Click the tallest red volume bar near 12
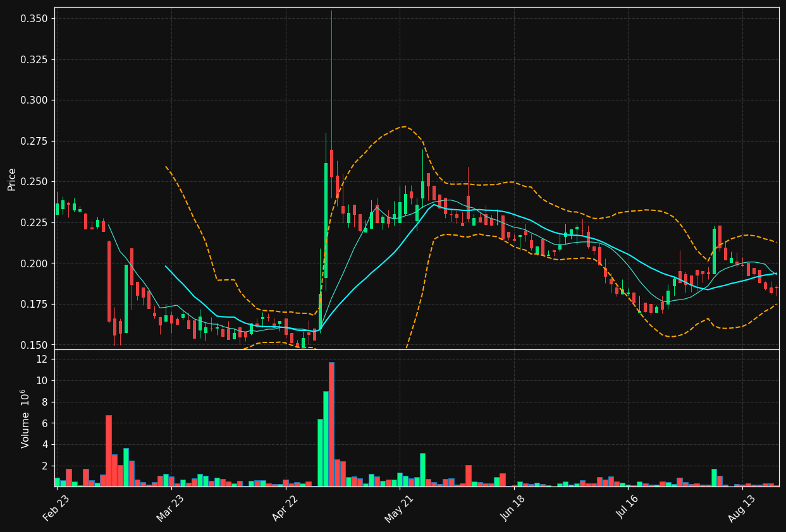 click(x=331, y=424)
